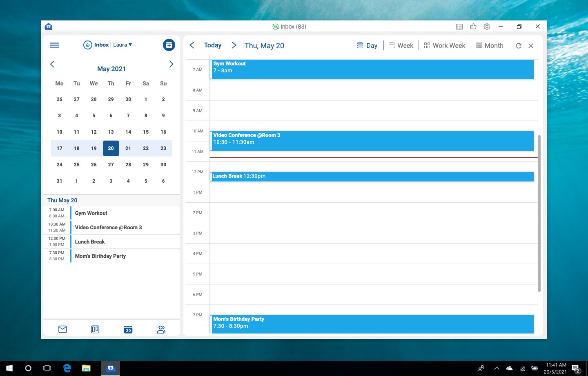
Task: Open the hamburger menu in sidebar
Action: coord(54,45)
